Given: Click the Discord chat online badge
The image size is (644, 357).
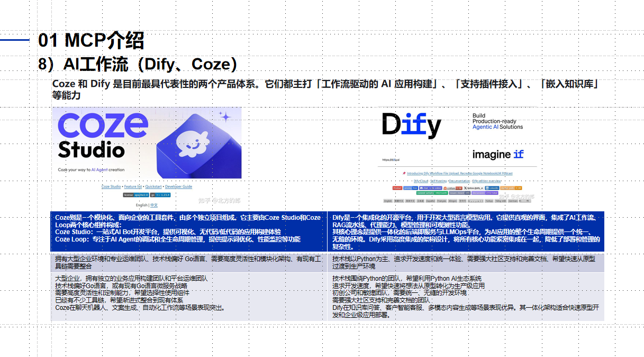Looking at the screenshot, I should point(430,188).
